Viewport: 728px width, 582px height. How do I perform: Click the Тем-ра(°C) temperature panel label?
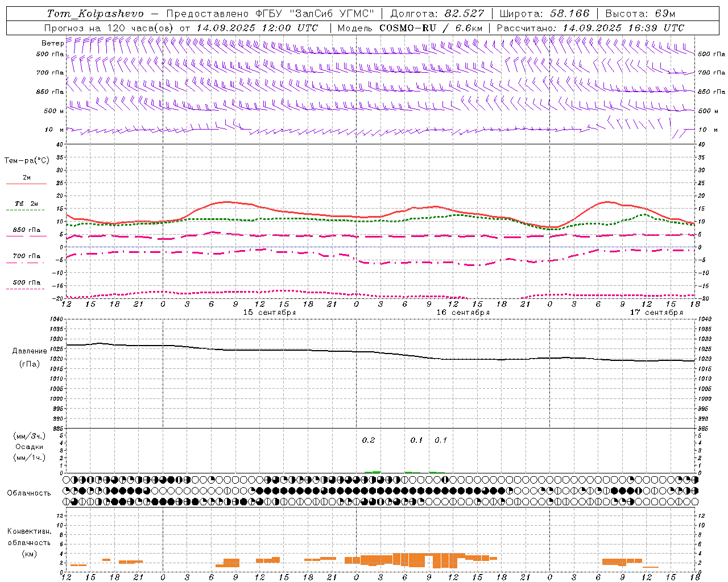pyautogui.click(x=27, y=161)
